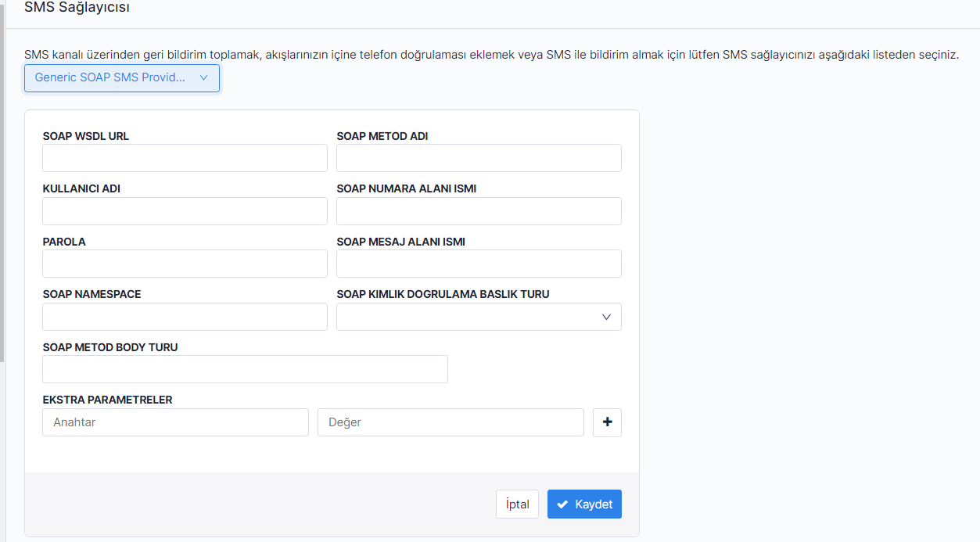Focus the Parola input field

(185, 264)
